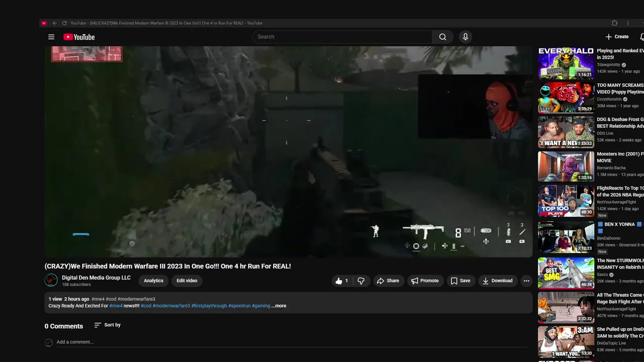Click the YouTube favicon in title bar
The image size is (644, 362).
pyautogui.click(x=44, y=23)
